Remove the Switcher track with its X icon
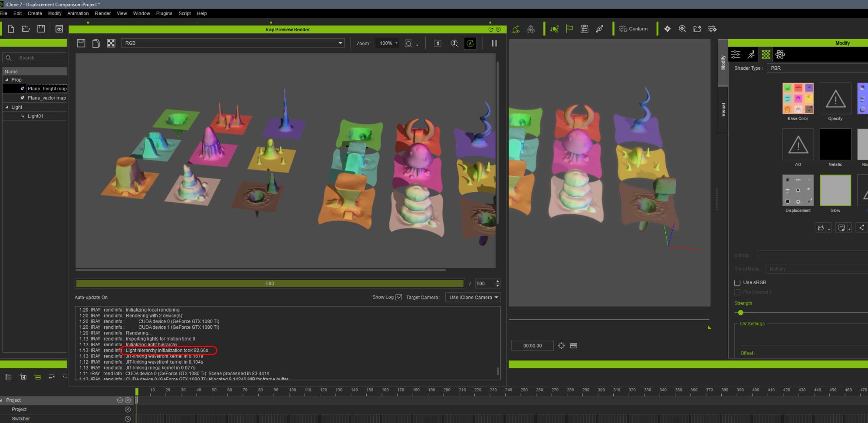Viewport: 868px width, 423px height. pos(128,419)
